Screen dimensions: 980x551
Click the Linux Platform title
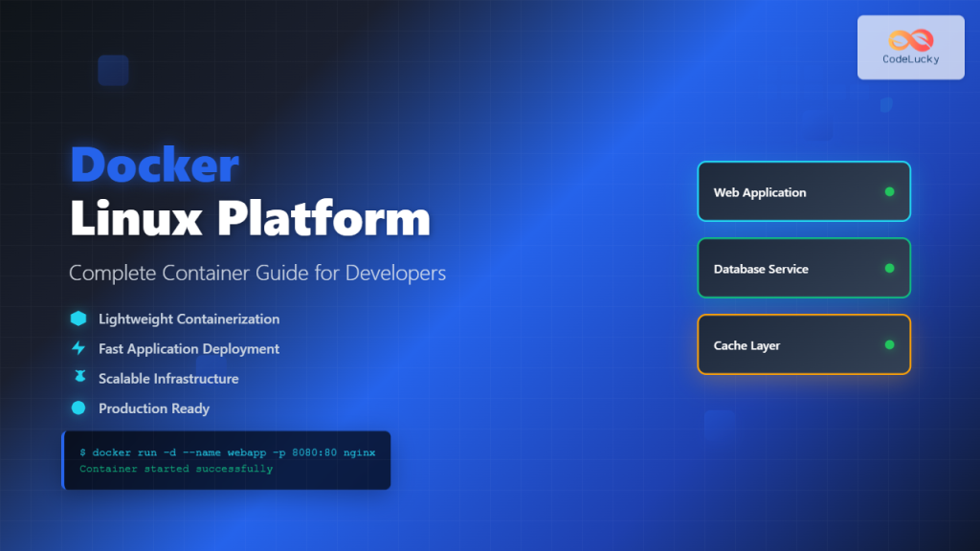click(249, 219)
